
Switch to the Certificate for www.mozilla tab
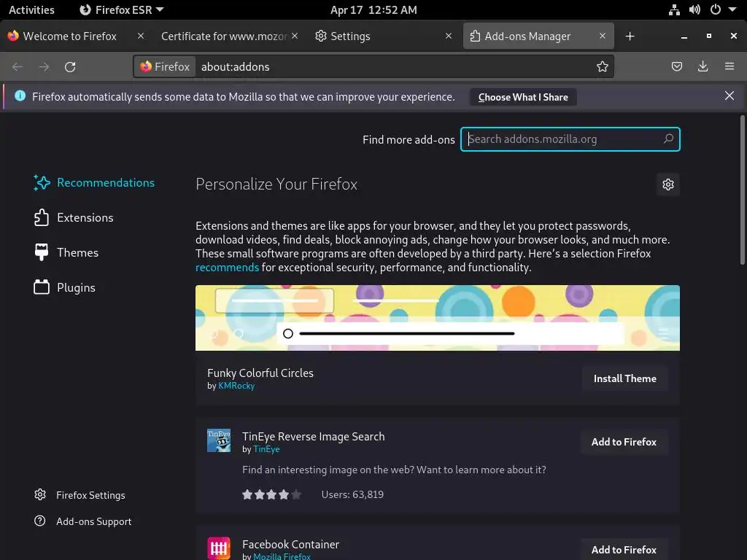(224, 36)
